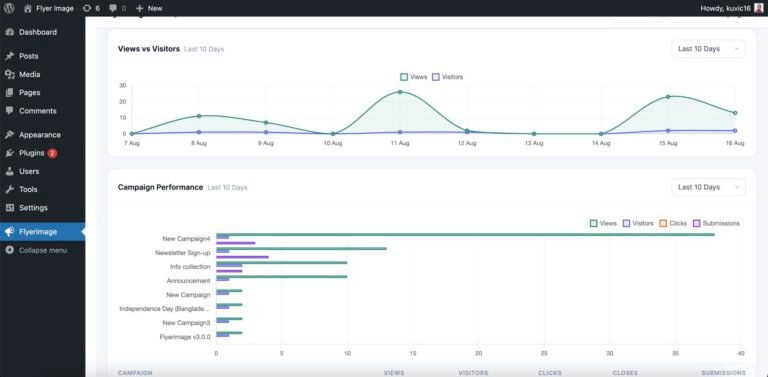Click the Media library icon
The width and height of the screenshot is (768, 377).
(x=9, y=74)
